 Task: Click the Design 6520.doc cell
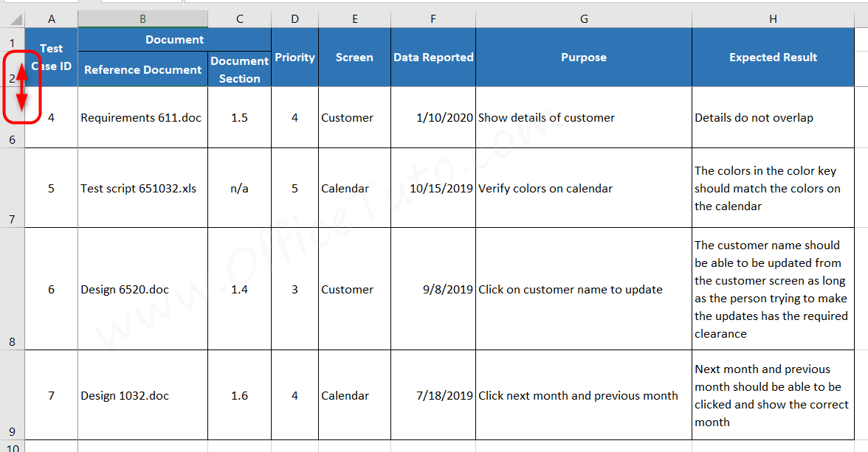click(x=143, y=289)
